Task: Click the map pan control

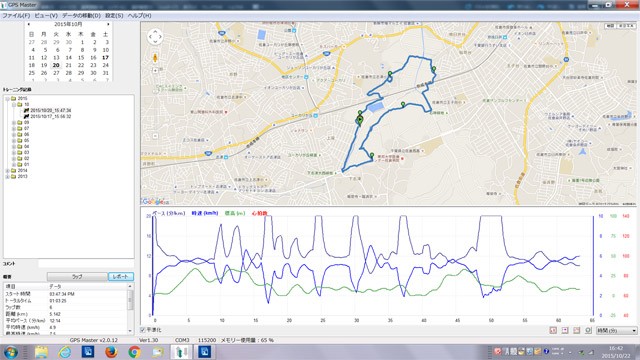Action: coord(155,37)
